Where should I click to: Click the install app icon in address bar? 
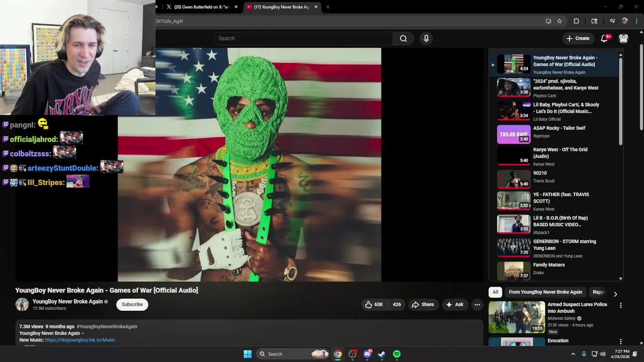(548, 21)
